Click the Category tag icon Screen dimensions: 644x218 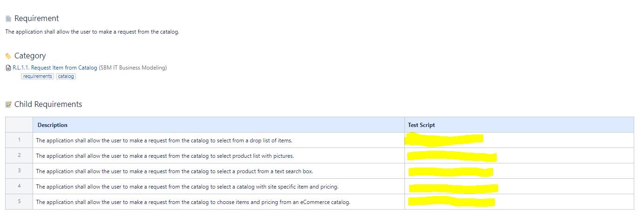pyautogui.click(x=8, y=56)
